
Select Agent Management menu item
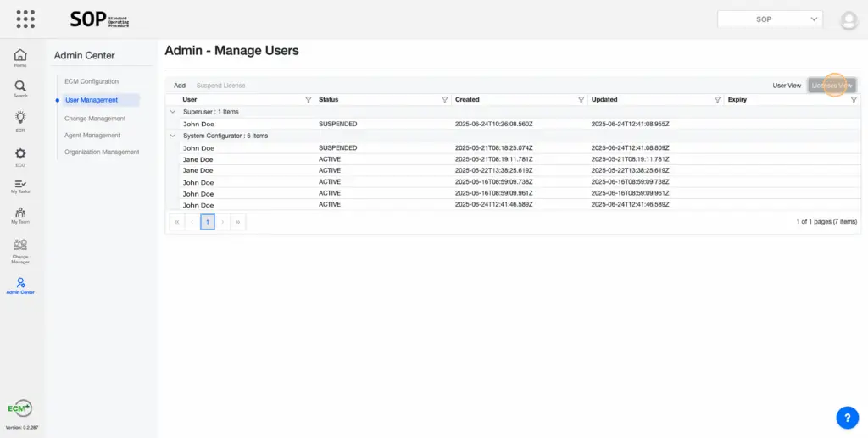pyautogui.click(x=92, y=136)
